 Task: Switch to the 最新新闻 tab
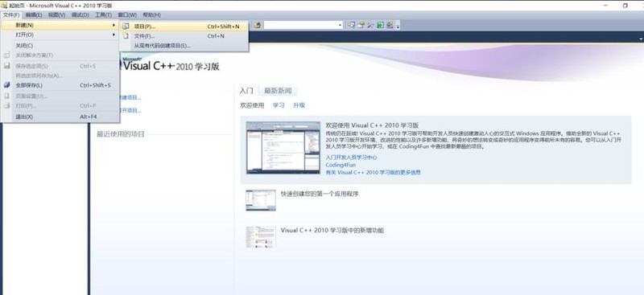pos(278,91)
